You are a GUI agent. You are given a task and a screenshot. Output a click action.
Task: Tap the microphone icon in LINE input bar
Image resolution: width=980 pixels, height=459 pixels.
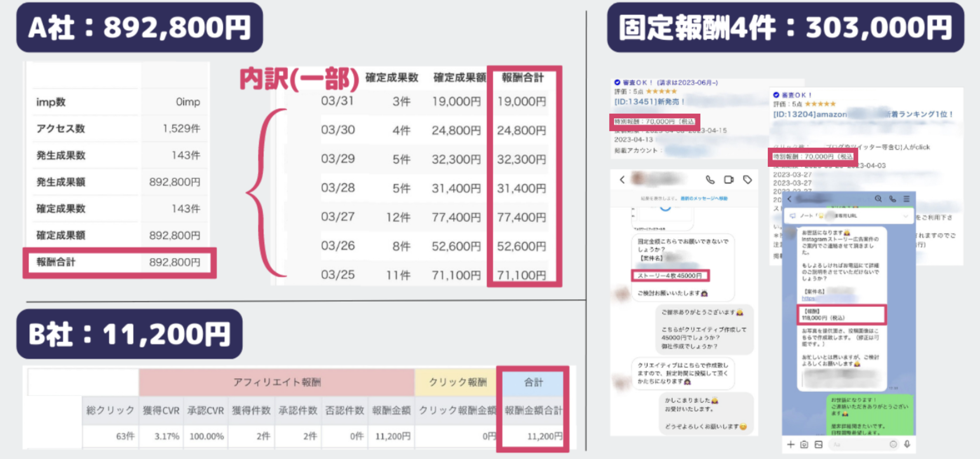907,444
